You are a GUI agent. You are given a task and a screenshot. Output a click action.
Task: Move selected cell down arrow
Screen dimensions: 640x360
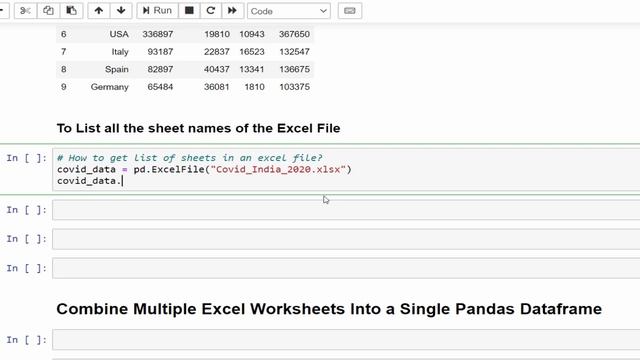121,11
